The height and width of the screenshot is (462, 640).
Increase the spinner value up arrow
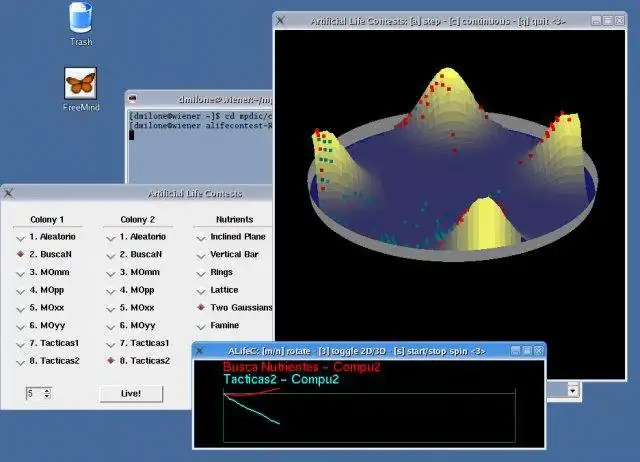click(x=47, y=390)
